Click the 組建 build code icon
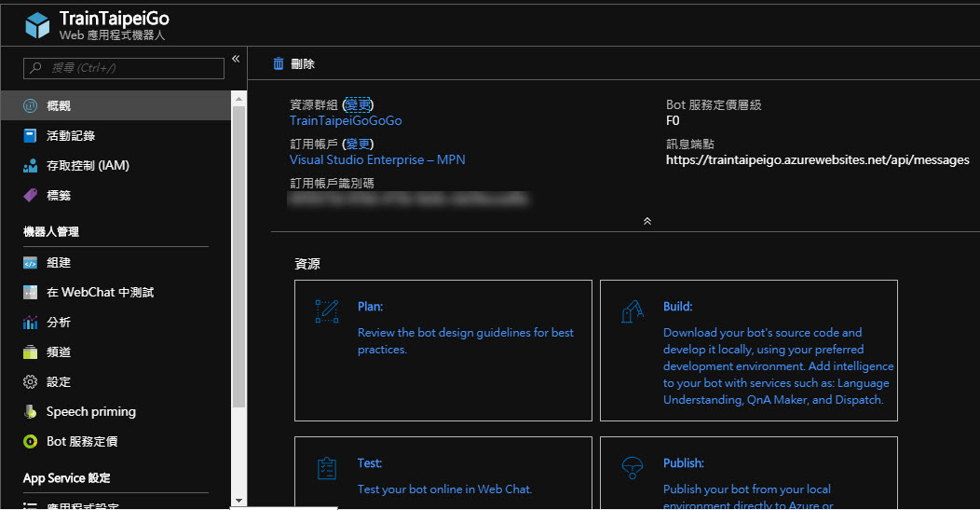980x510 pixels. click(x=30, y=263)
